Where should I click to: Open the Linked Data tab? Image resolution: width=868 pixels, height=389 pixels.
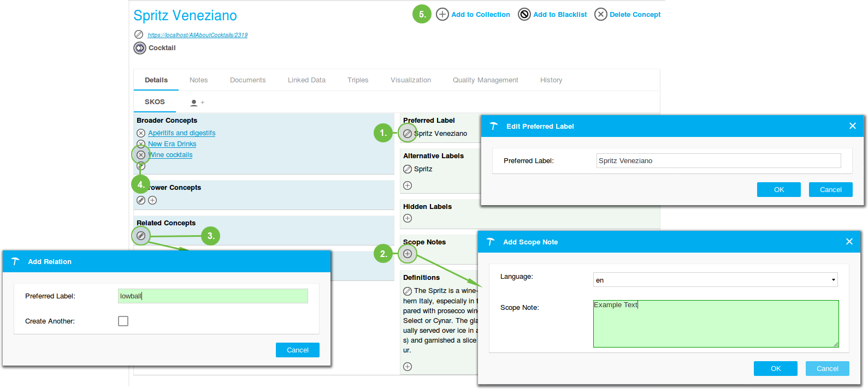pyautogui.click(x=306, y=80)
